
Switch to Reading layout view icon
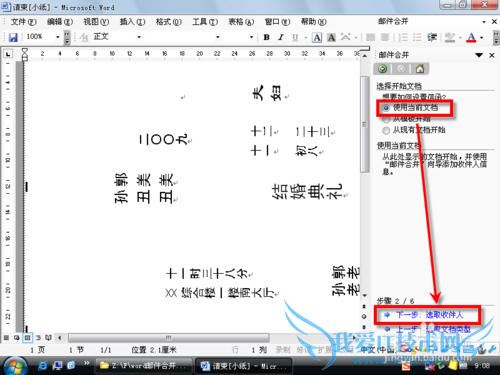[x=48, y=338]
